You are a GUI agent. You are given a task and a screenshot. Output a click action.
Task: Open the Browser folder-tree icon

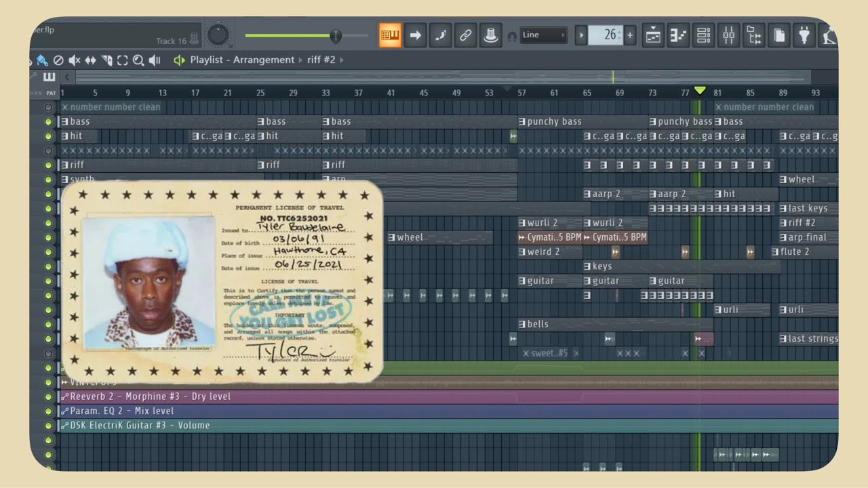(x=753, y=35)
